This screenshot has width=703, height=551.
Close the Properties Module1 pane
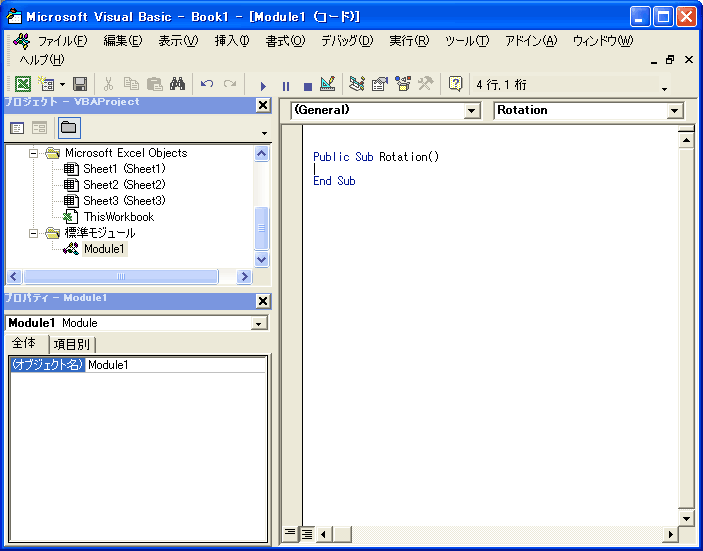(263, 301)
